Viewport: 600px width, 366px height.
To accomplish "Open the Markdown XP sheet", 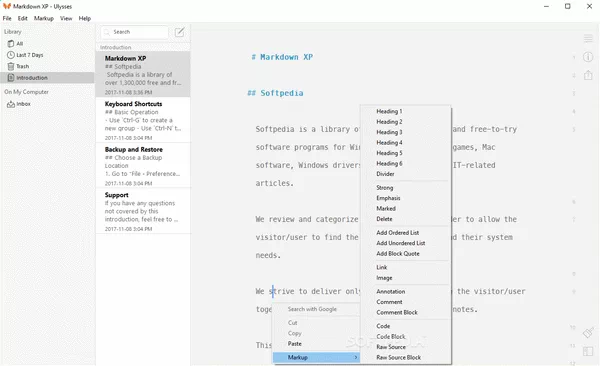I will (x=143, y=74).
